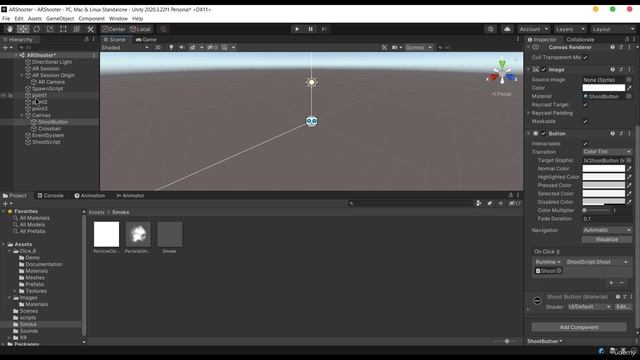Pause the game playback
Screen dimensions: 640x360
310,29
